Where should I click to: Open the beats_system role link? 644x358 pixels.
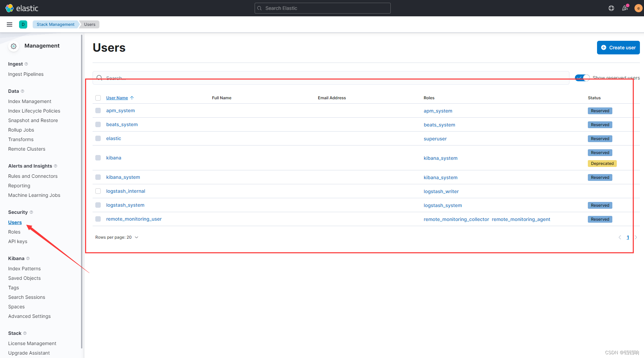pyautogui.click(x=439, y=125)
